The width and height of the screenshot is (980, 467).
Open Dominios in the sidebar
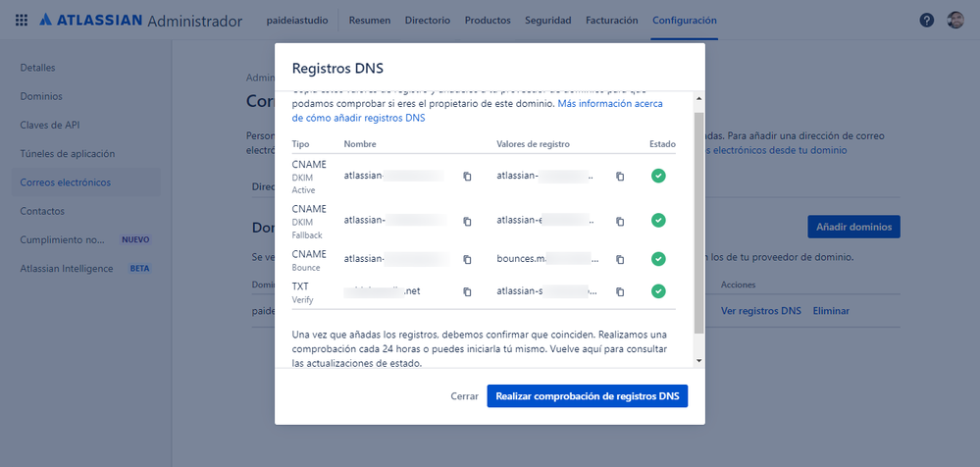[x=40, y=96]
